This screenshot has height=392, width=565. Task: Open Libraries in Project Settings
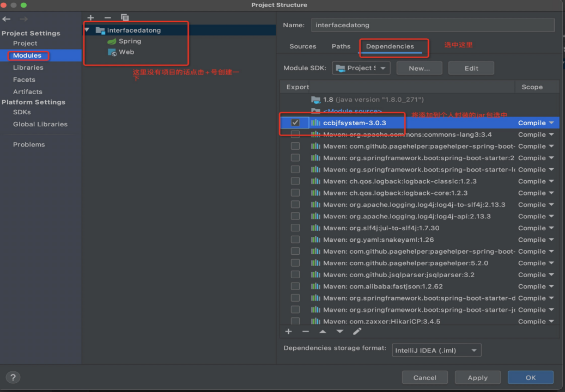pyautogui.click(x=28, y=68)
